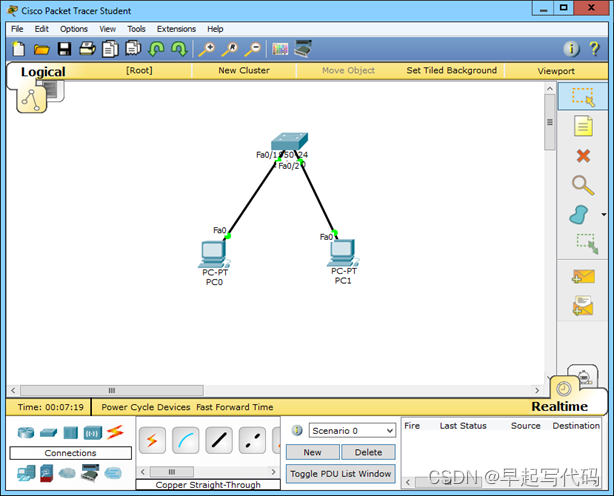Screen dimensions: 614x496
Task: Select Wireless Devices category
Action: pos(93,433)
